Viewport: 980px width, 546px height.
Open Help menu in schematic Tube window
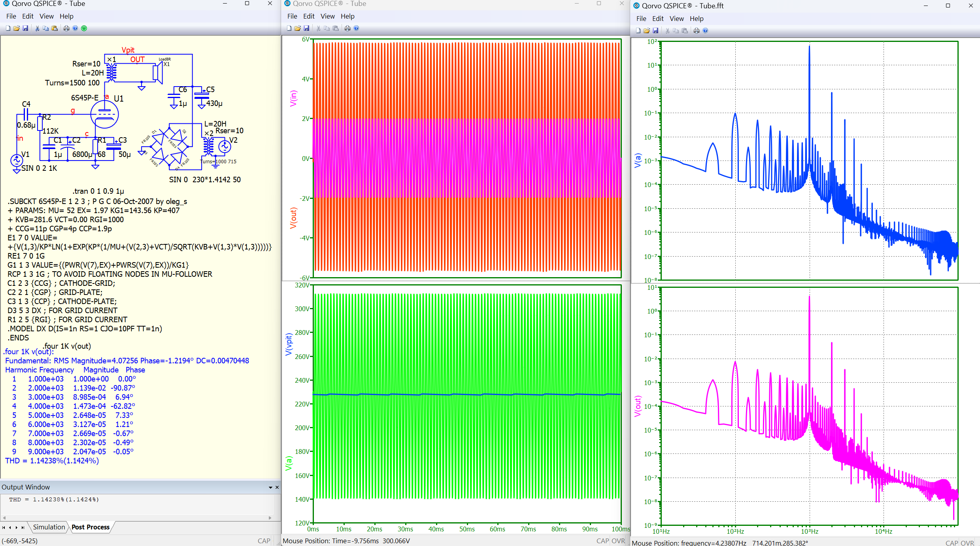pyautogui.click(x=66, y=16)
